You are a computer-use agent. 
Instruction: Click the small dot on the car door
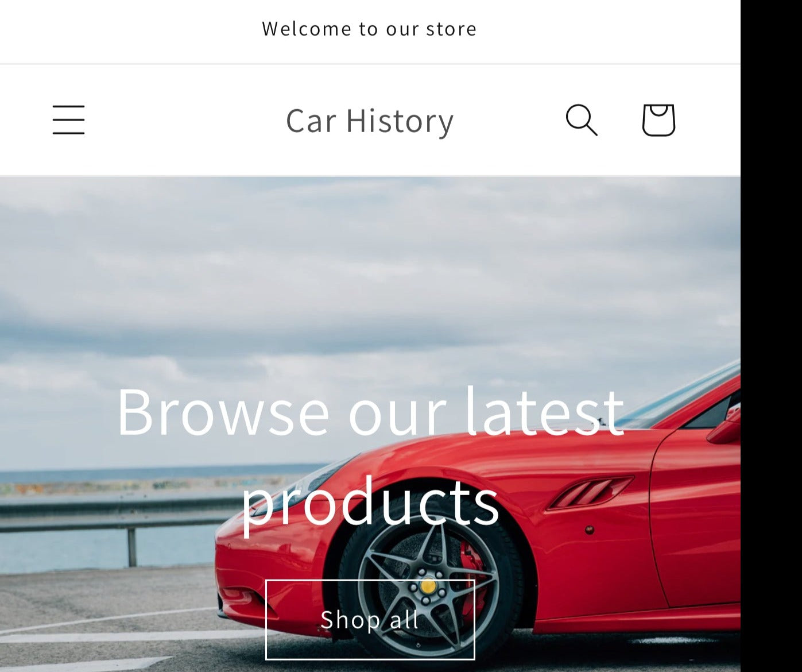pyautogui.click(x=590, y=530)
